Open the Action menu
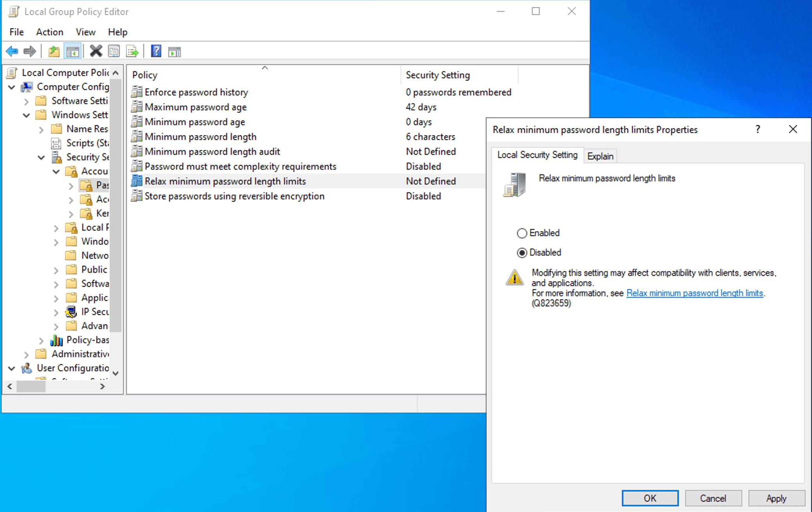Image resolution: width=812 pixels, height=512 pixels. coord(49,32)
